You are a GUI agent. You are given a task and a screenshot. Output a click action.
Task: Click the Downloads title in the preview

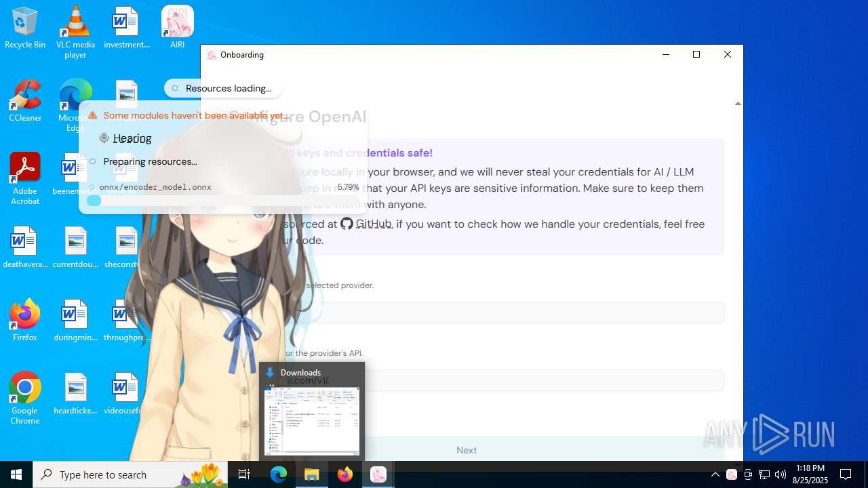tap(300, 373)
